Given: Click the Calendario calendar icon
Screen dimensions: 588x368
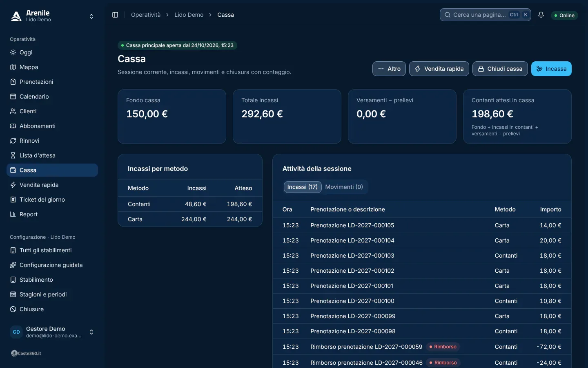Looking at the screenshot, I should pyautogui.click(x=13, y=96).
